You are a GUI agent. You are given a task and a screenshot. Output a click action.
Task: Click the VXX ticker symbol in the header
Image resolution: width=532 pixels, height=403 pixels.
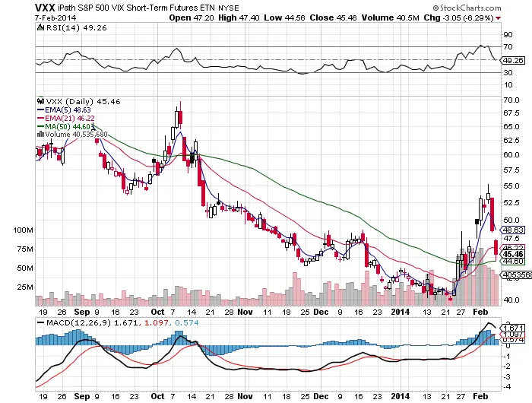coord(44,8)
